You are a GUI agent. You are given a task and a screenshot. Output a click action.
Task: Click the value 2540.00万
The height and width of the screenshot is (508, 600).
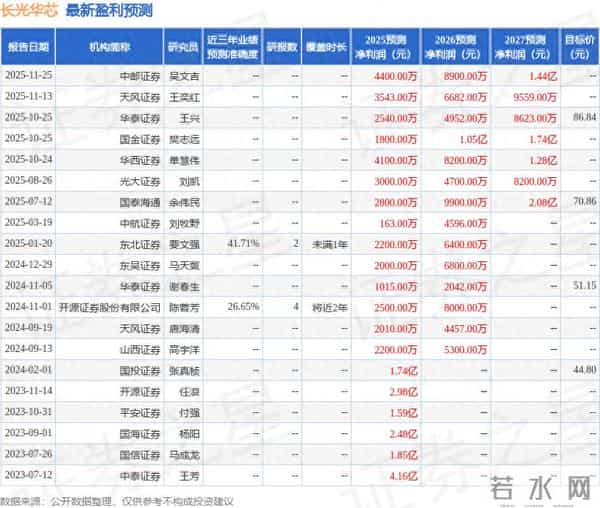(395, 119)
